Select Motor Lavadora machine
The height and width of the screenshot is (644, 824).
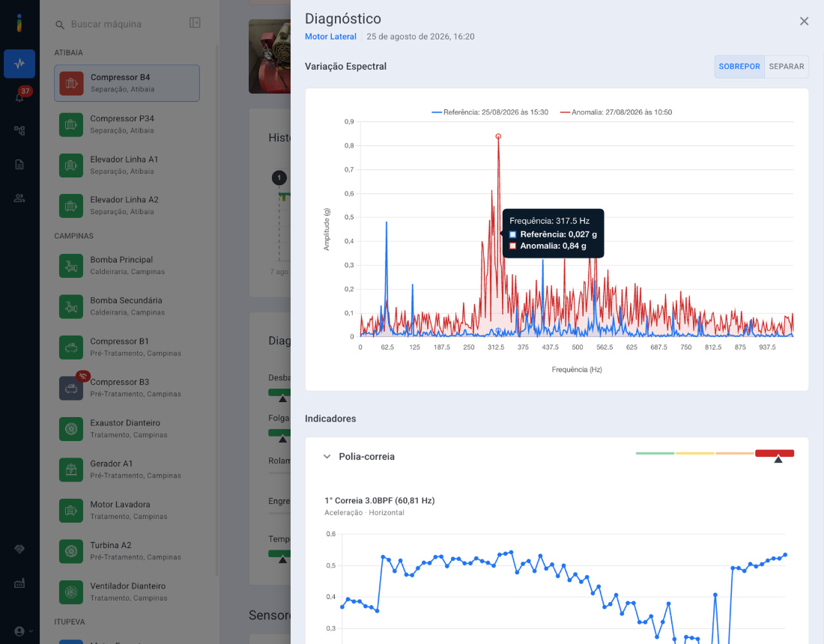pyautogui.click(x=127, y=510)
